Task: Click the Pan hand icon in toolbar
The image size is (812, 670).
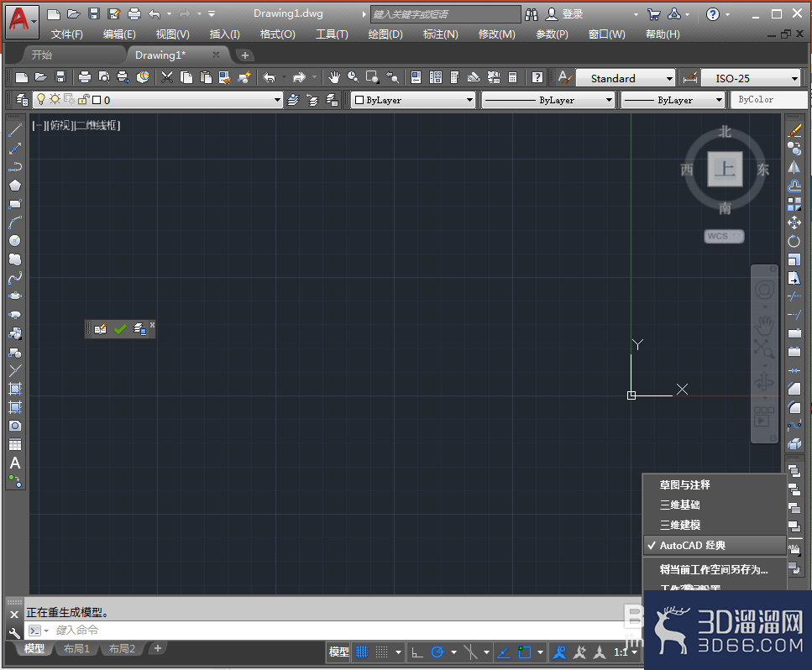Action: [334, 78]
